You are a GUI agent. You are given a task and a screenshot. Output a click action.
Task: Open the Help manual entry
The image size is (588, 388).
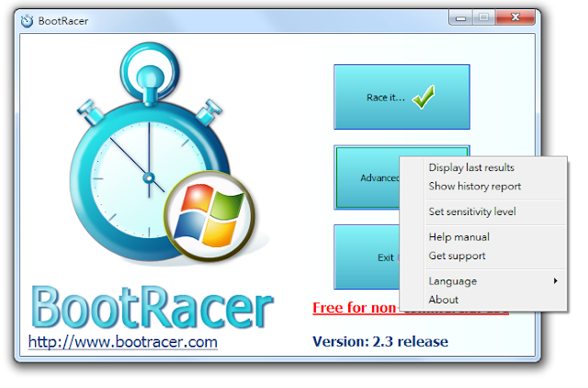pos(483,237)
